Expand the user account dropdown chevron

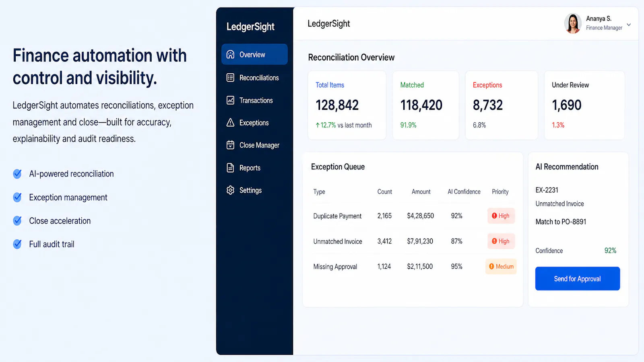[x=629, y=25]
